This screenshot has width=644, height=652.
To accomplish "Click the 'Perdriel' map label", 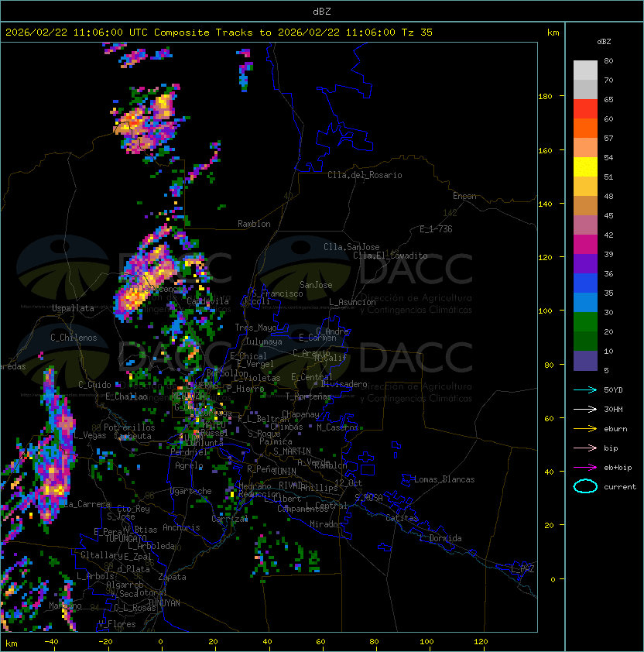I will pos(189,452).
